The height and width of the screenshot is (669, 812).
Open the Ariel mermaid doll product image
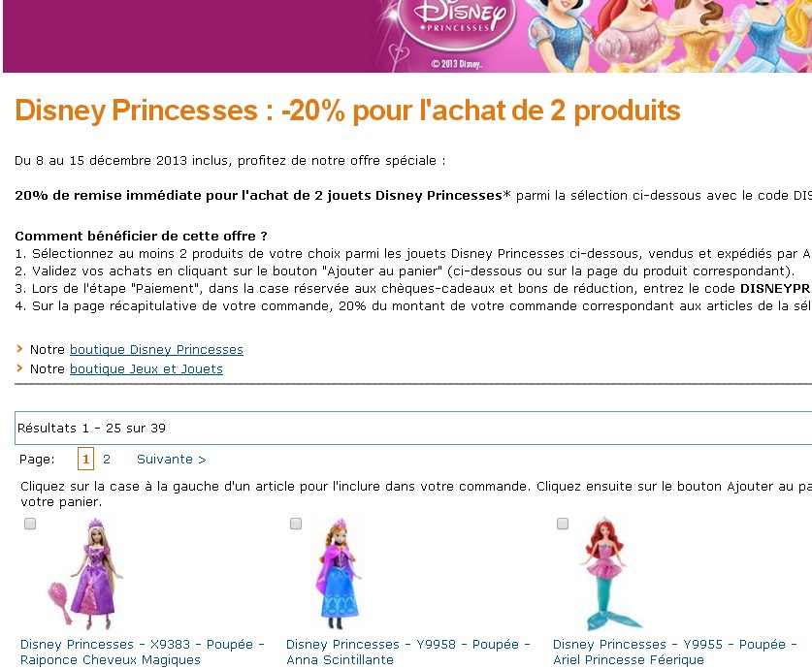click(x=610, y=574)
